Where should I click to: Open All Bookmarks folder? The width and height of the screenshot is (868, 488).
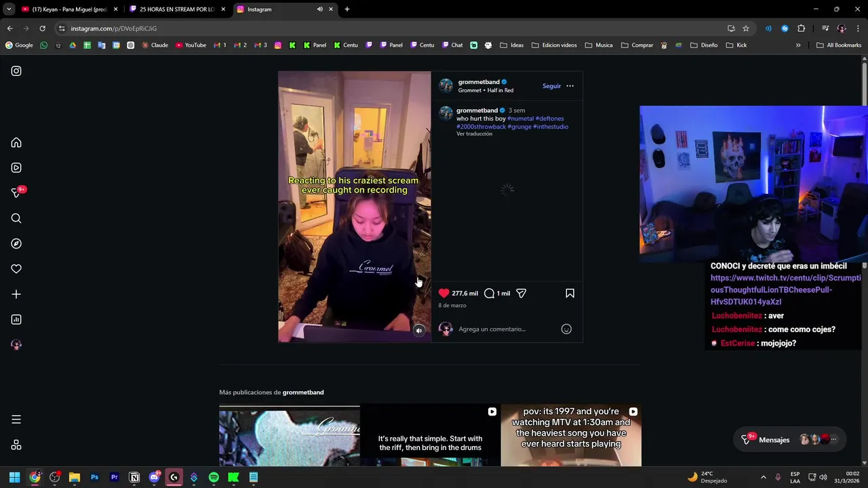[839, 45]
